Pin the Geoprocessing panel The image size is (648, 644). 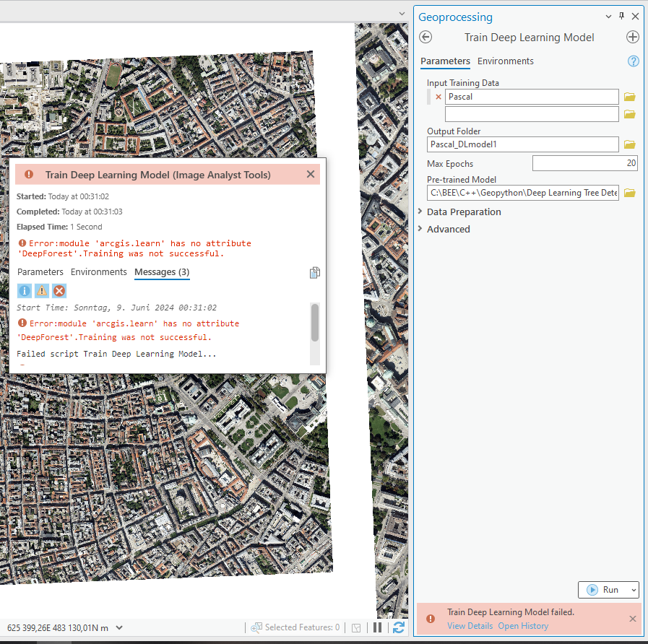621,15
